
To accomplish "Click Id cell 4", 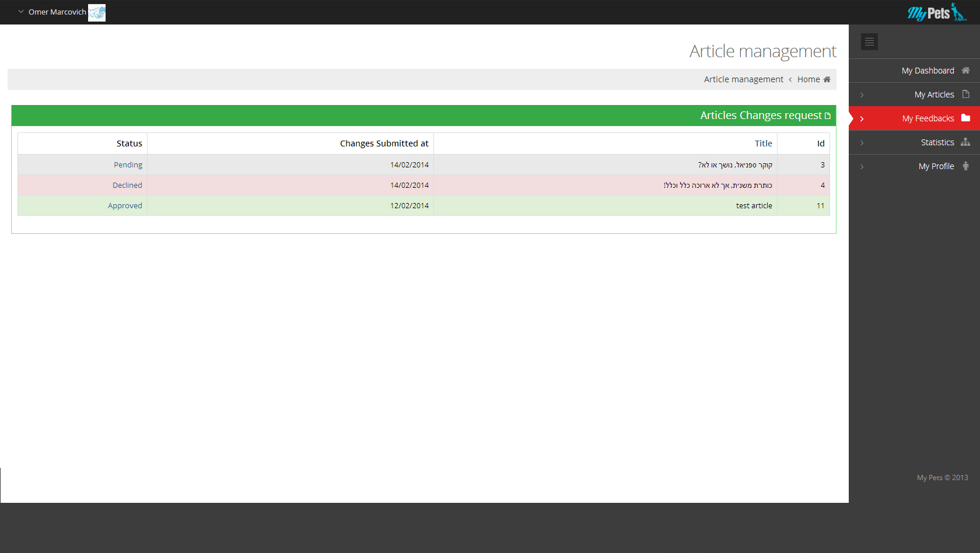I will tap(803, 185).
